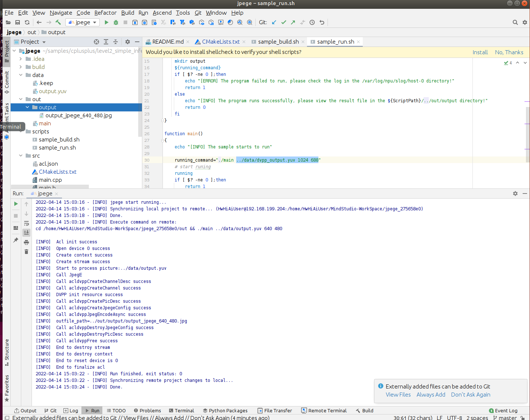Click the Build hammer icon in toolbar
The width and height of the screenshot is (530, 420).
click(x=58, y=22)
